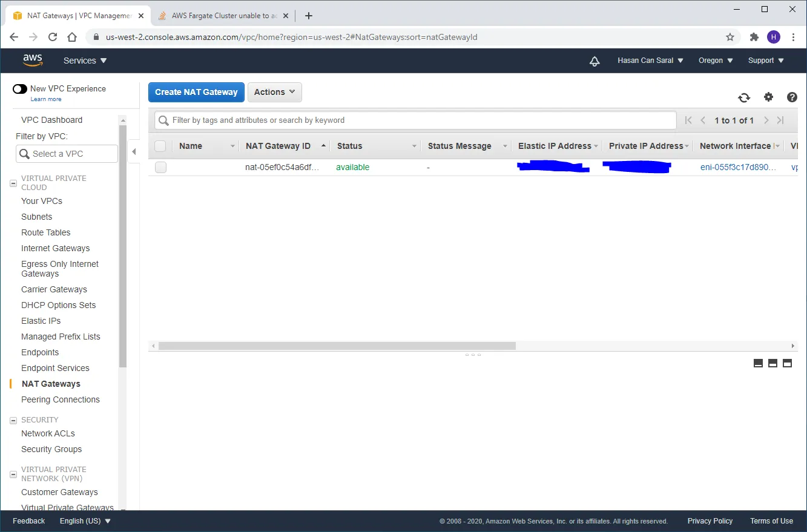Viewport: 807px width, 532px height.
Task: Click the browser address bar URL
Action: point(291,37)
